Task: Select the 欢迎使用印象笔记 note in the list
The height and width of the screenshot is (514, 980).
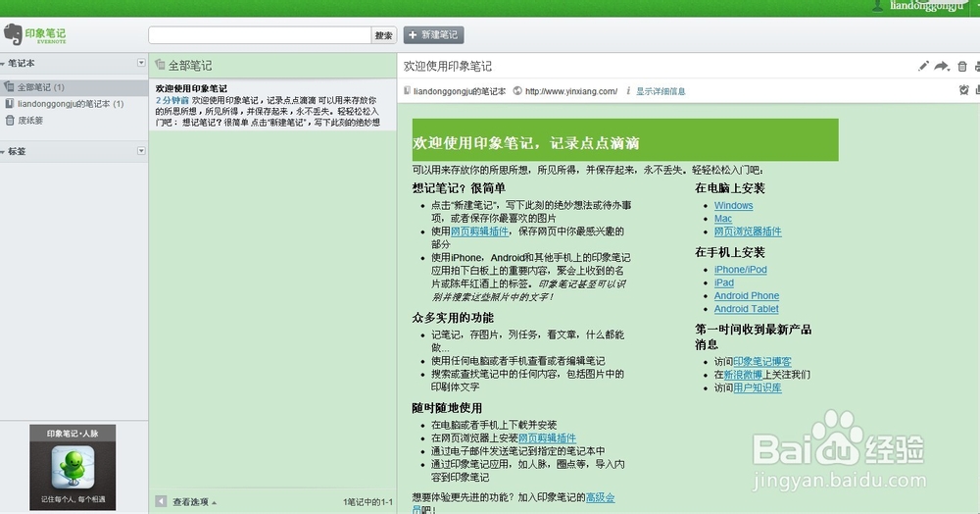Action: click(271, 105)
